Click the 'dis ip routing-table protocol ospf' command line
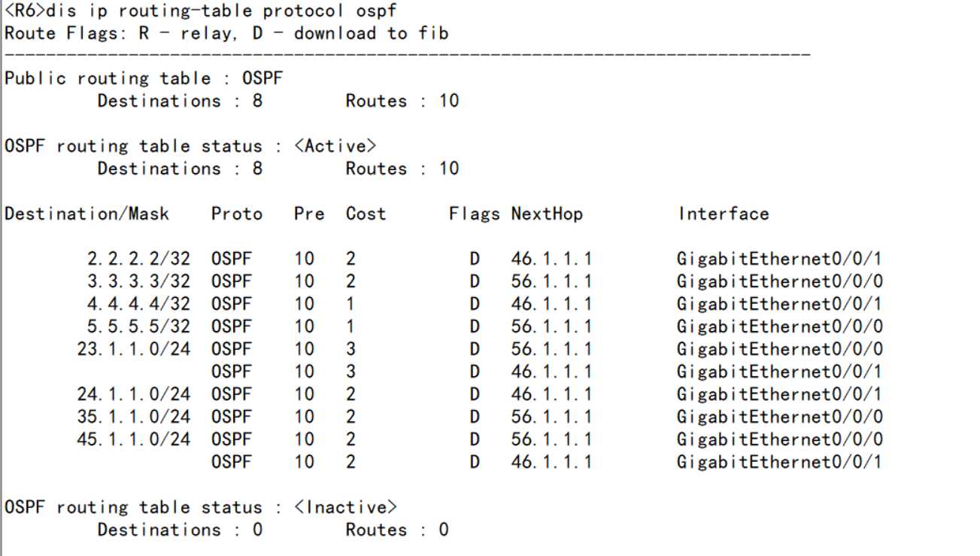 [200, 11]
